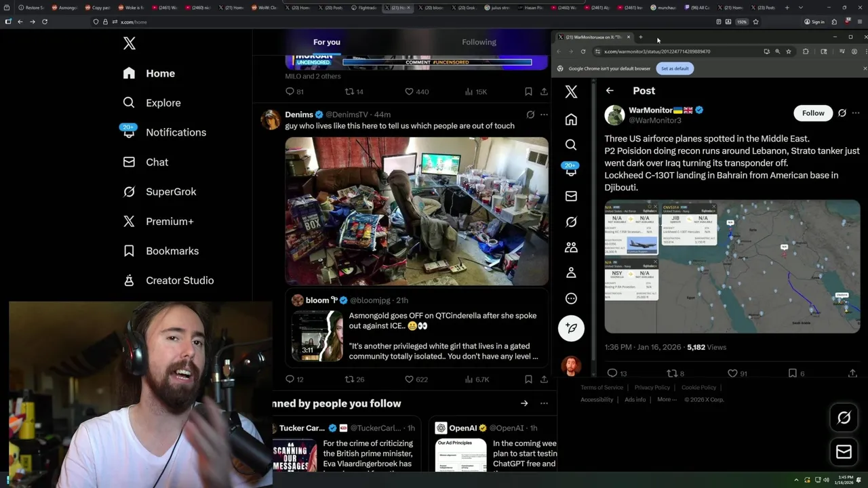Open the quoted @bloomjpg post
Image resolution: width=868 pixels, height=488 pixels.
point(416,327)
